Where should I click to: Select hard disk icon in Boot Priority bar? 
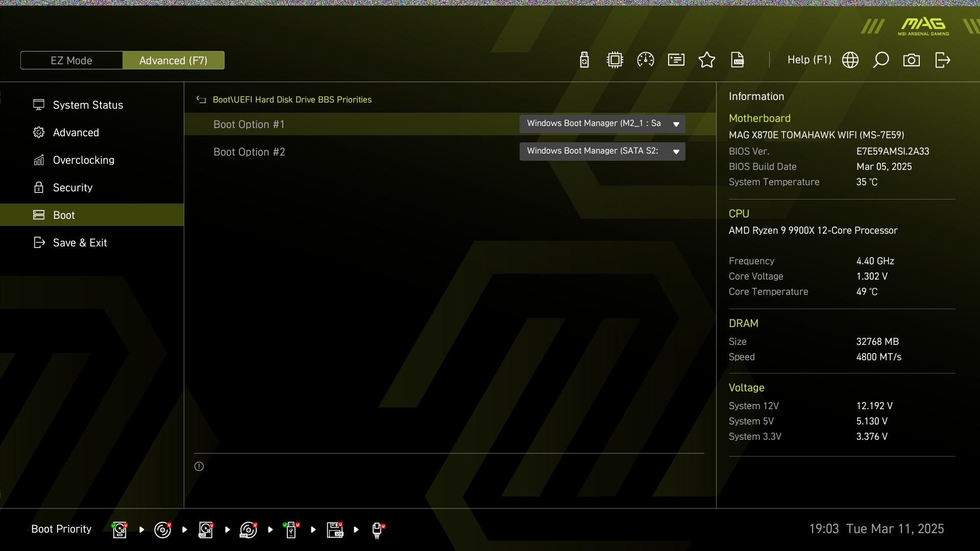tap(119, 530)
